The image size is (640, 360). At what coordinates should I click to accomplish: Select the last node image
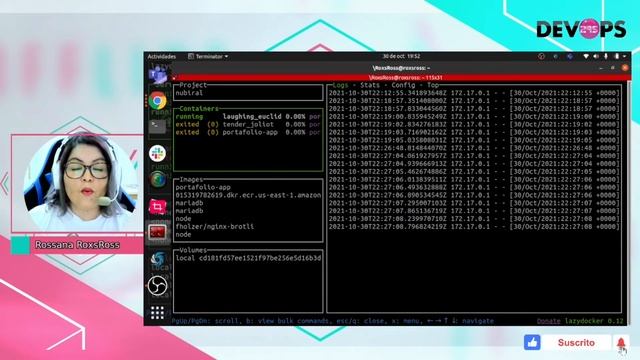pos(183,235)
